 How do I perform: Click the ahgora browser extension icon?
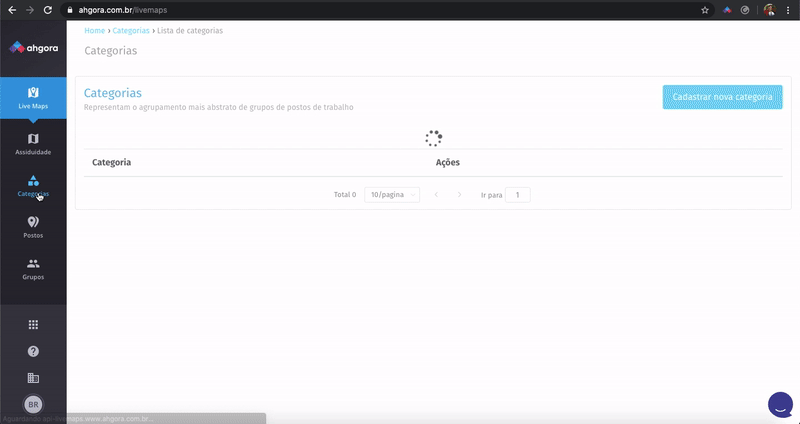(727, 10)
